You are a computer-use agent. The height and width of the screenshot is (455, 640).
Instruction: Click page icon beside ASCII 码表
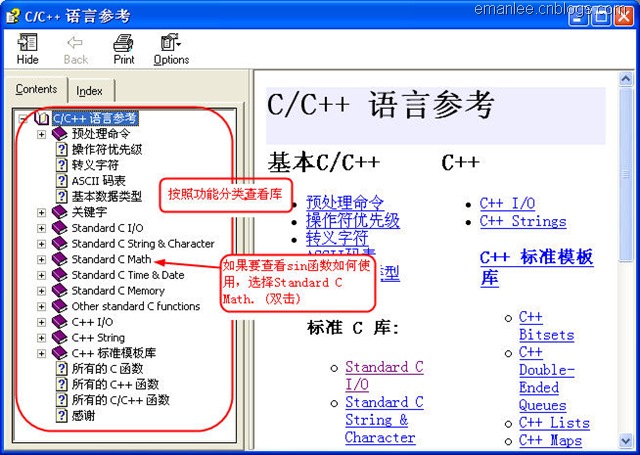(x=61, y=180)
